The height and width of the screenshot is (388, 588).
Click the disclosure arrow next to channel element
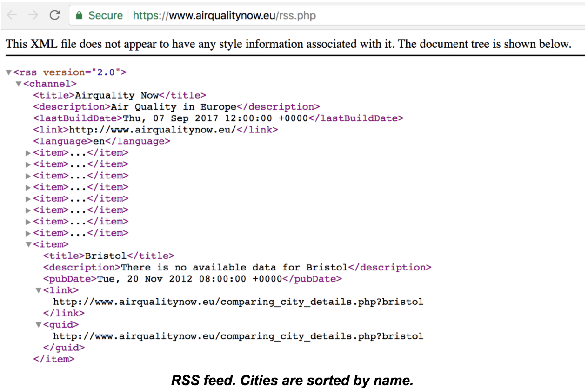[18, 84]
